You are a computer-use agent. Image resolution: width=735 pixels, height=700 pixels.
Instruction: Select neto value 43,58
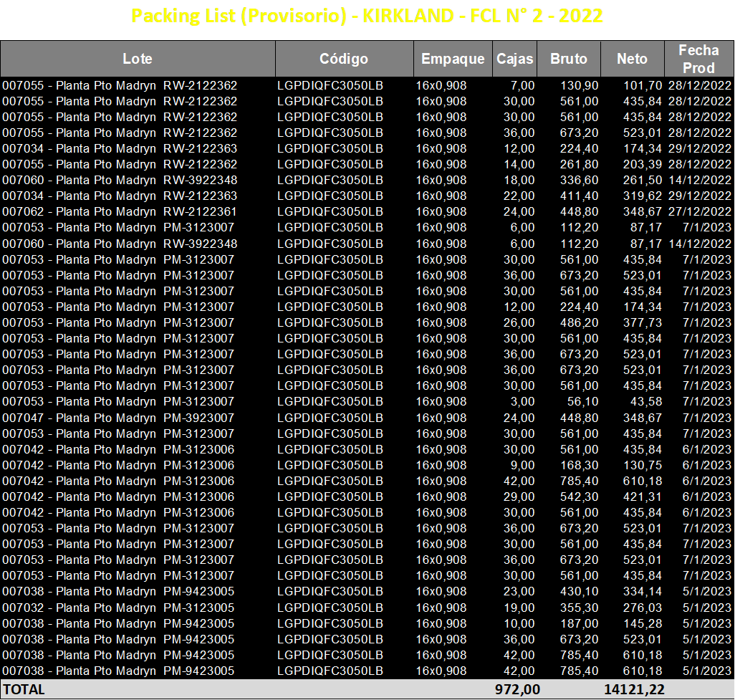click(646, 402)
